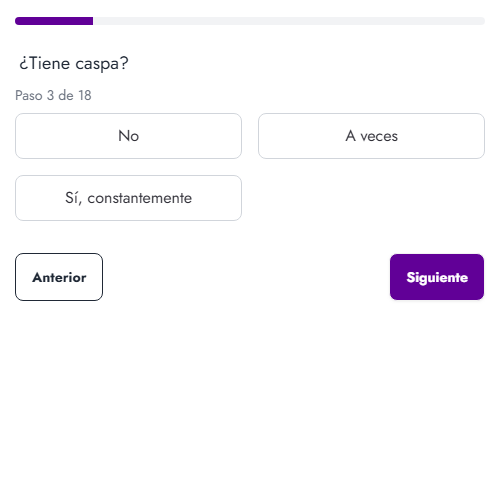
Task: Choose the "A veces" option
Action: (371, 136)
